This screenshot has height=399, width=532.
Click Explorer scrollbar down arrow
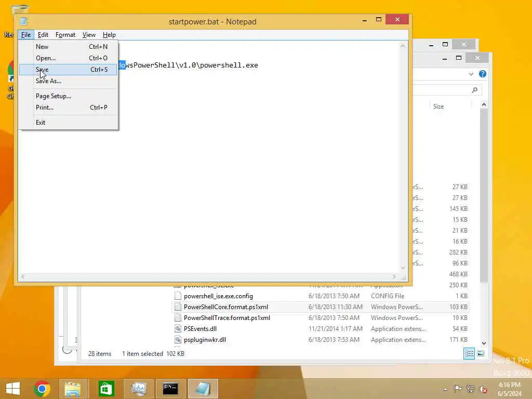tap(484, 343)
